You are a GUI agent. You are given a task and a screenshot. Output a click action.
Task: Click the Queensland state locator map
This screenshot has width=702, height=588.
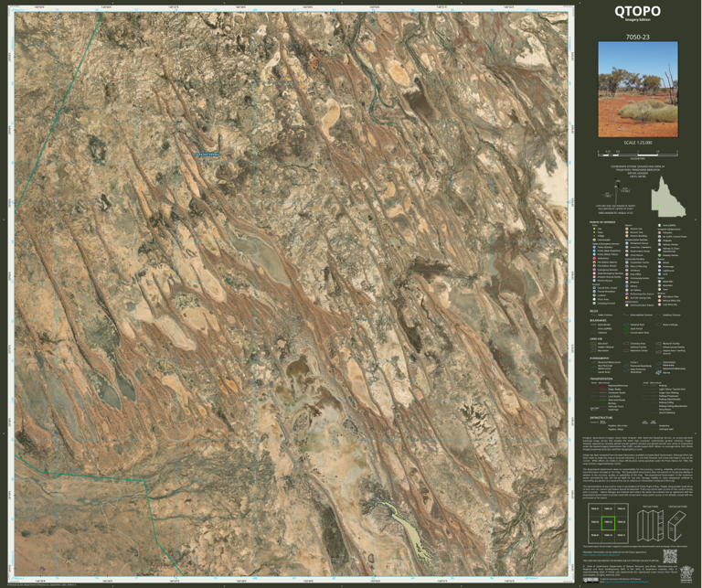click(x=668, y=197)
